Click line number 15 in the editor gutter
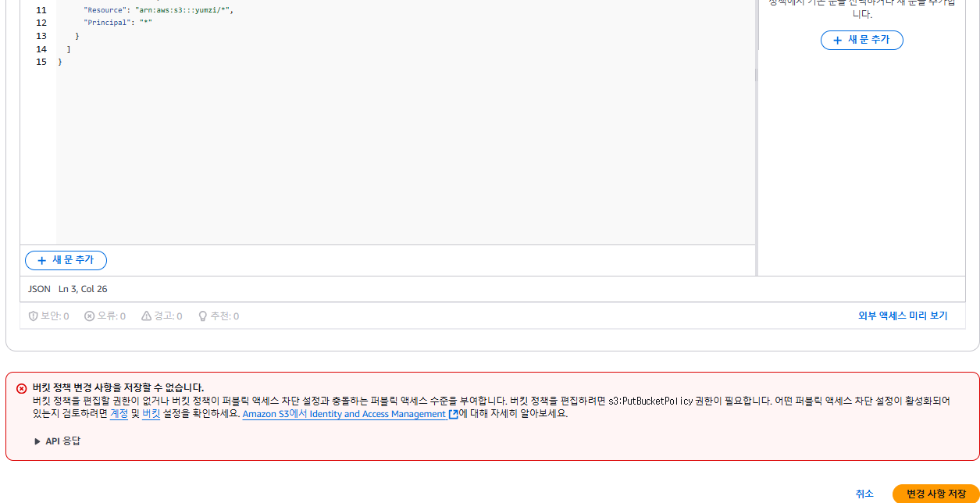The image size is (980, 503). coord(41,62)
